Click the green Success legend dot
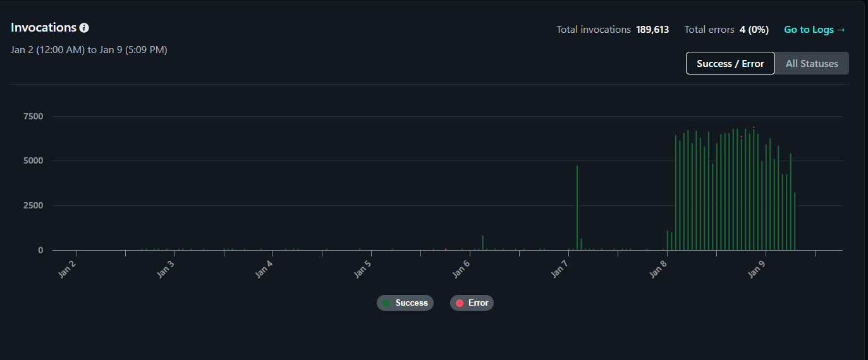The image size is (868, 360). click(387, 303)
